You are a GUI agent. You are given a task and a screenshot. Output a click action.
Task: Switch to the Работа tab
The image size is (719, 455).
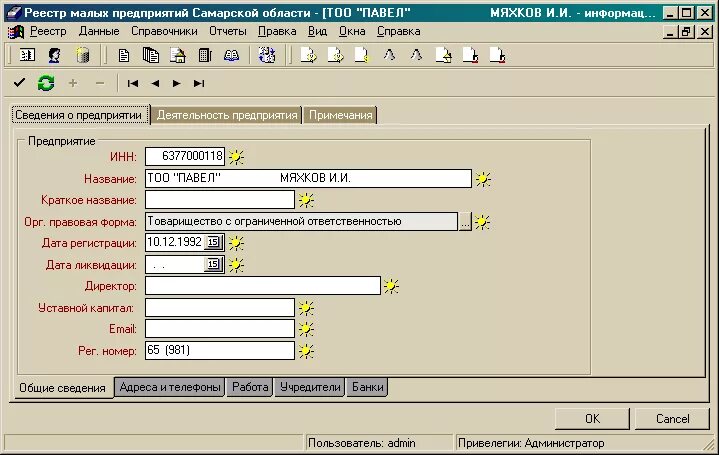tap(250, 387)
